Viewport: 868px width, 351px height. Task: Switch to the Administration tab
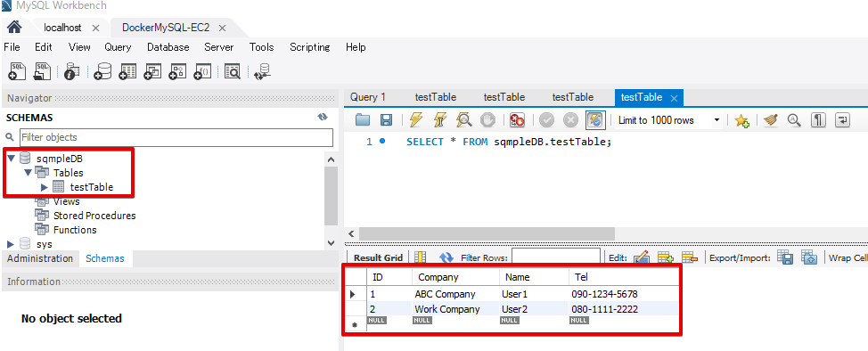point(40,258)
